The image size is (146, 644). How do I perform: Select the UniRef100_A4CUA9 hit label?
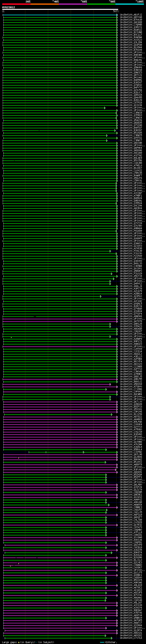(131, 153)
